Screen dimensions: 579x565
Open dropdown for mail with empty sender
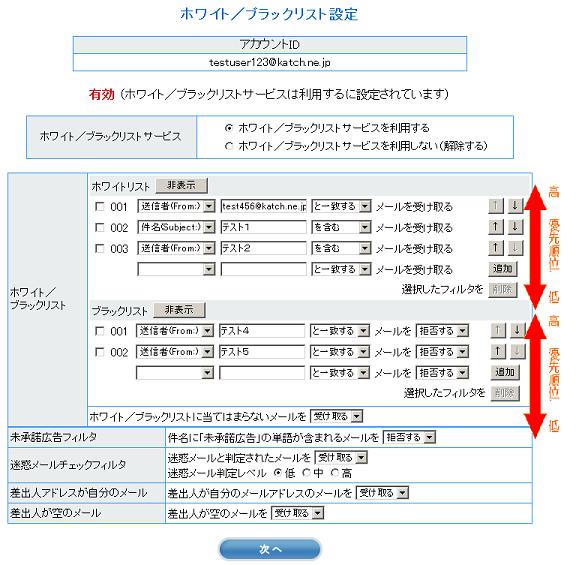[x=298, y=513]
